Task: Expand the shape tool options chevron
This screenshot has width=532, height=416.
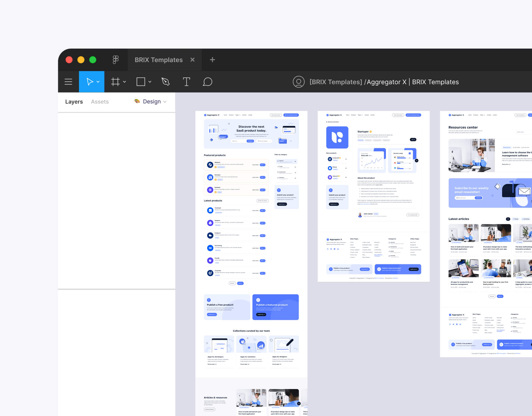Action: [150, 82]
